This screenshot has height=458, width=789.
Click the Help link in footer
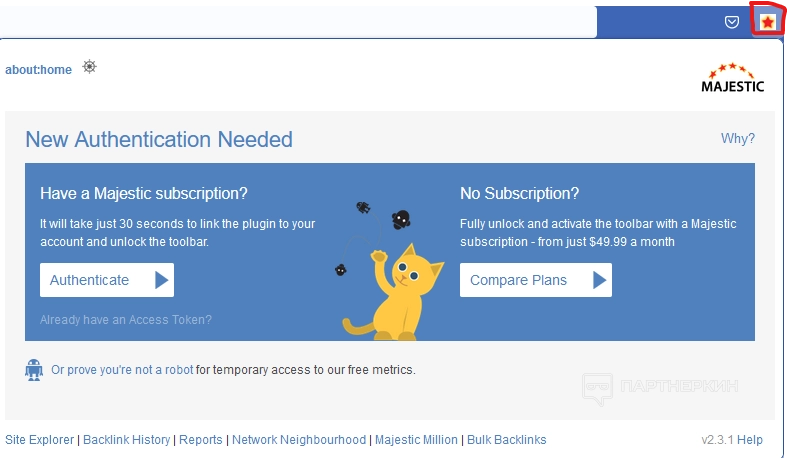750,439
